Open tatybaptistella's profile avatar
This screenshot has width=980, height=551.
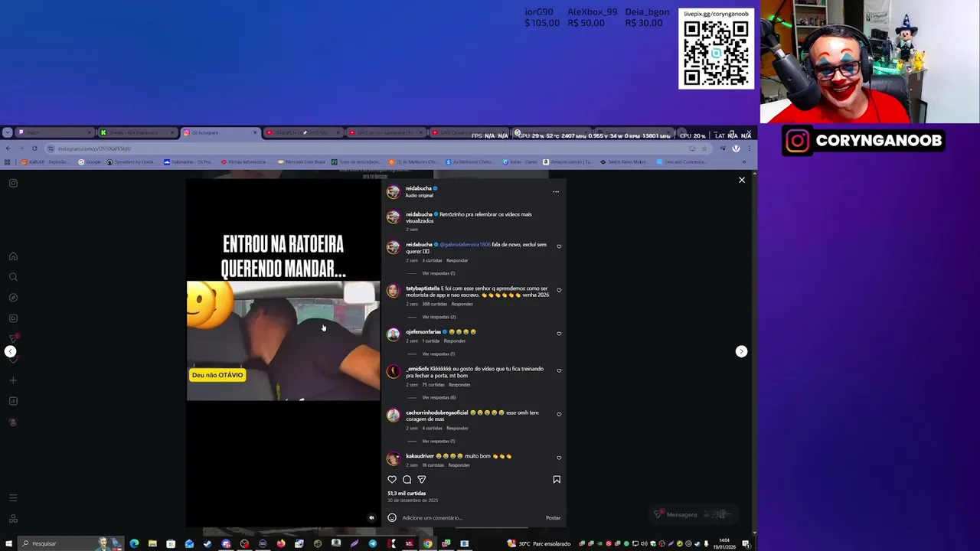[393, 291]
